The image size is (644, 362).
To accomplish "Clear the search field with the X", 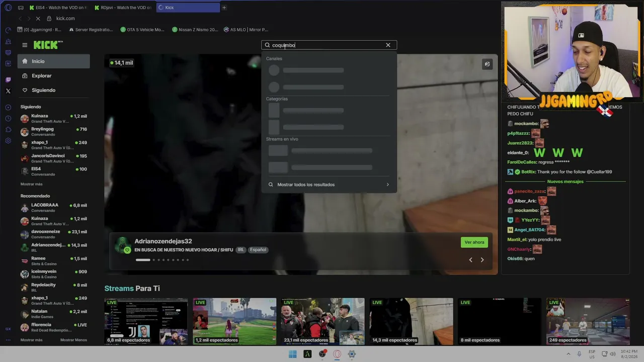I will point(388,45).
